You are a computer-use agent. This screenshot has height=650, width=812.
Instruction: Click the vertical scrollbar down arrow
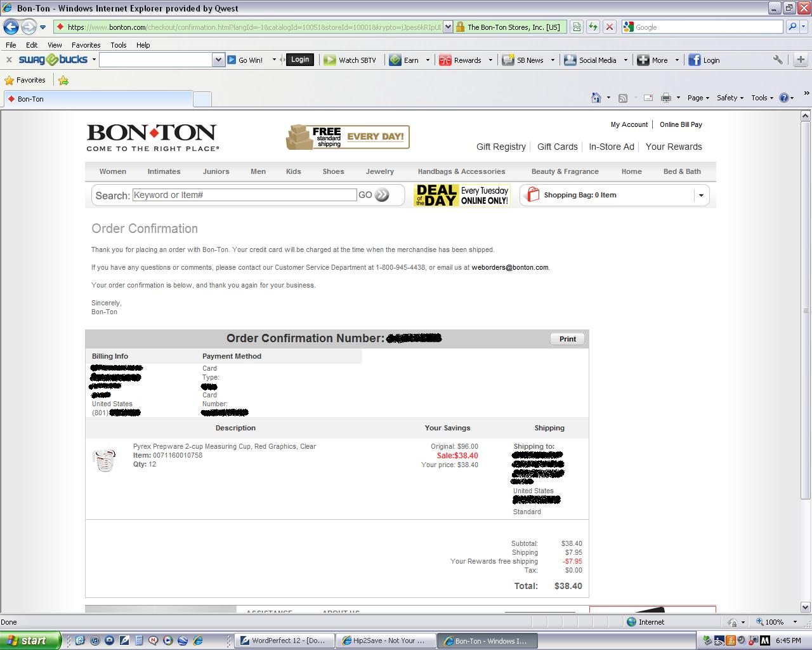pos(806,607)
